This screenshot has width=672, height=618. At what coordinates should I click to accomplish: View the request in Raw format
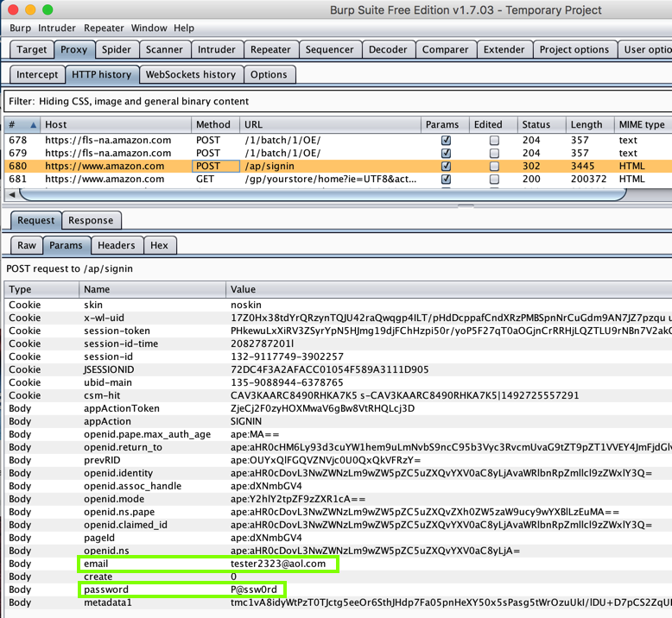(27, 245)
